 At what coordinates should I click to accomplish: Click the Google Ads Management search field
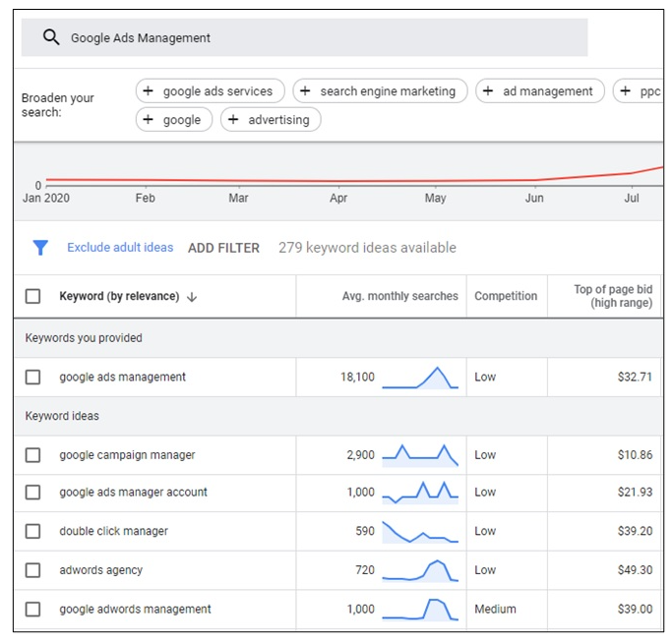click(x=304, y=37)
